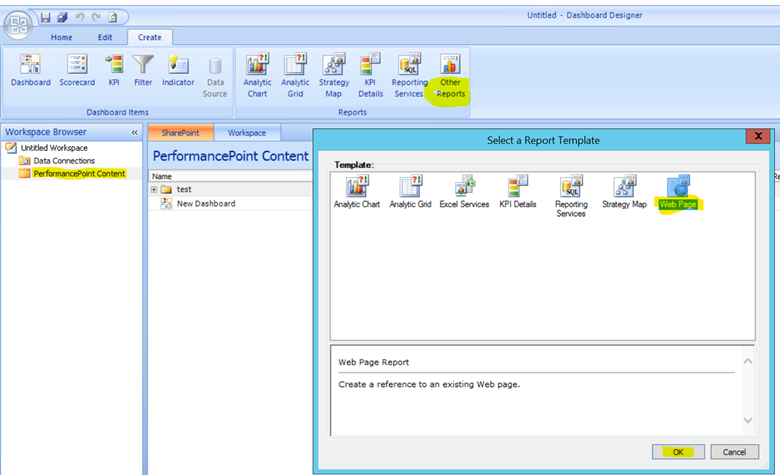The width and height of the screenshot is (780, 475).
Task: Select Excel Services template in the dialog
Action: tap(464, 192)
